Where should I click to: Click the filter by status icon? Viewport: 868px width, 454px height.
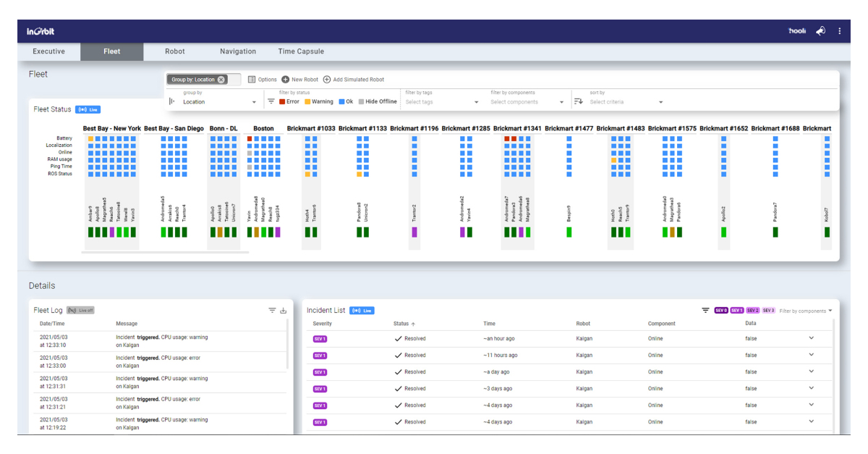[271, 101]
